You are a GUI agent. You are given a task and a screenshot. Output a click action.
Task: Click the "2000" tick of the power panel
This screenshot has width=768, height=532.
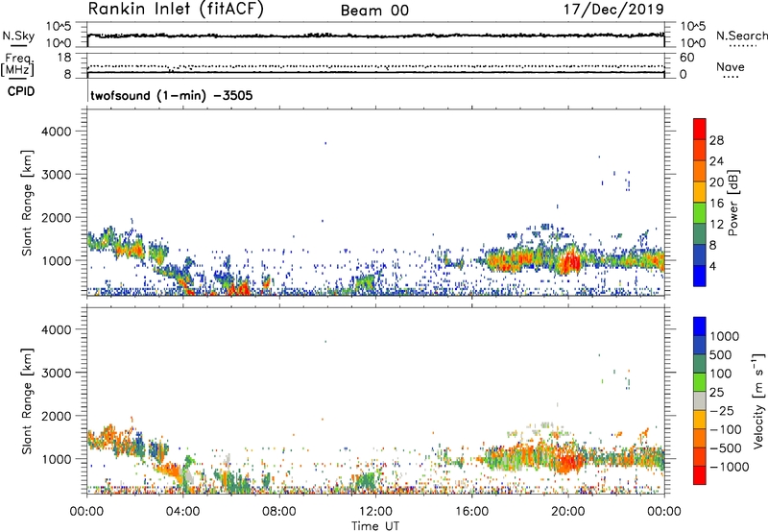(x=57, y=217)
